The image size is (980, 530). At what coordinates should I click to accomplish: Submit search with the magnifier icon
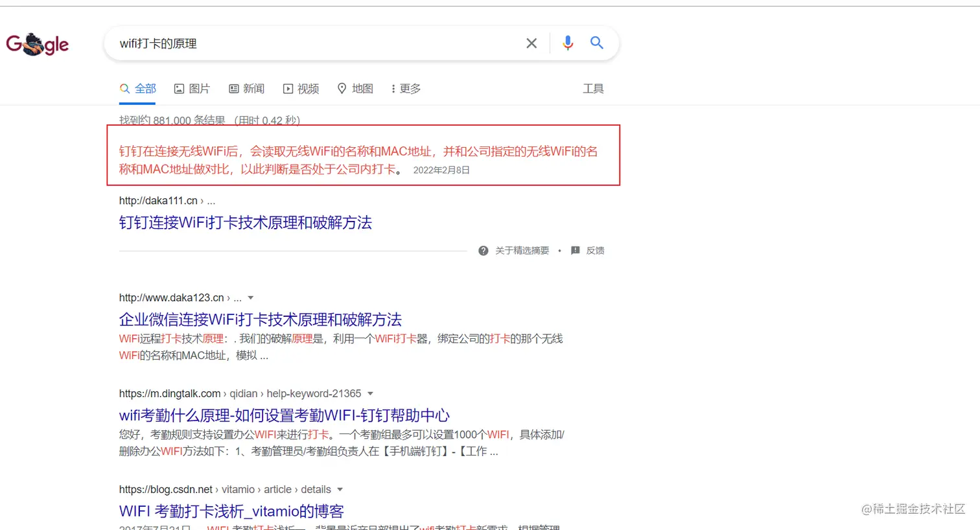tap(597, 43)
